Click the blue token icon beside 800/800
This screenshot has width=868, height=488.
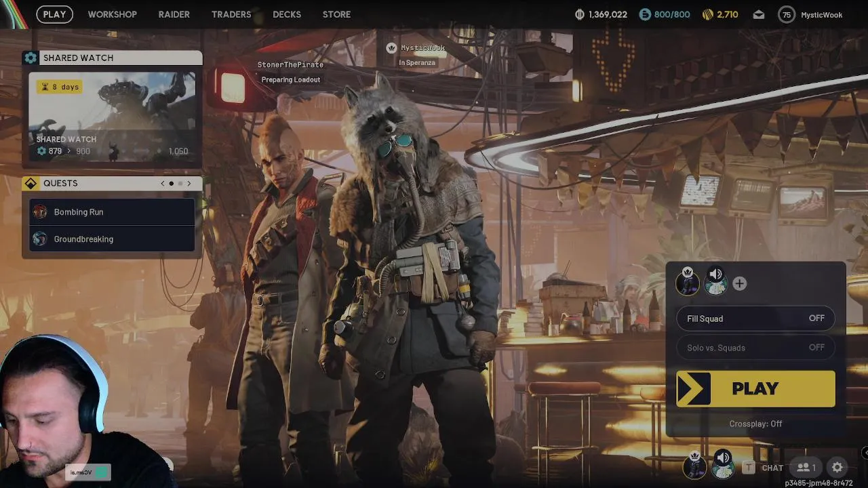(645, 14)
